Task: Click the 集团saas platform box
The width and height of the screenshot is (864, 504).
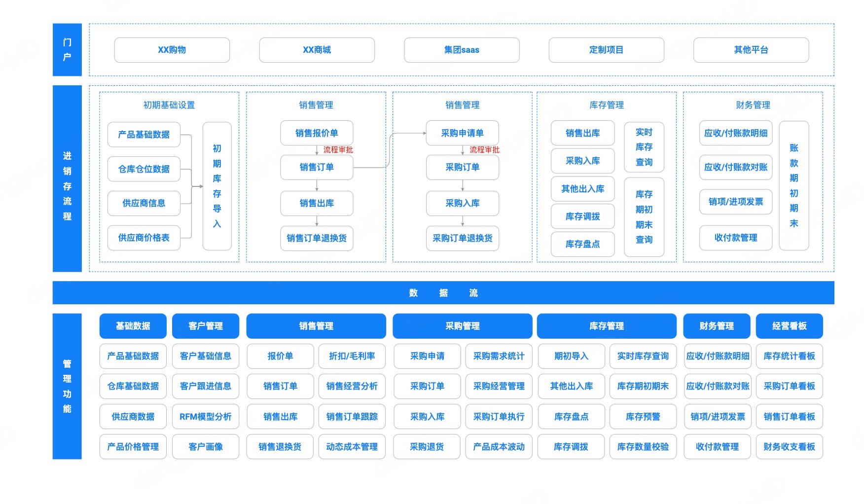Action: pyautogui.click(x=462, y=50)
